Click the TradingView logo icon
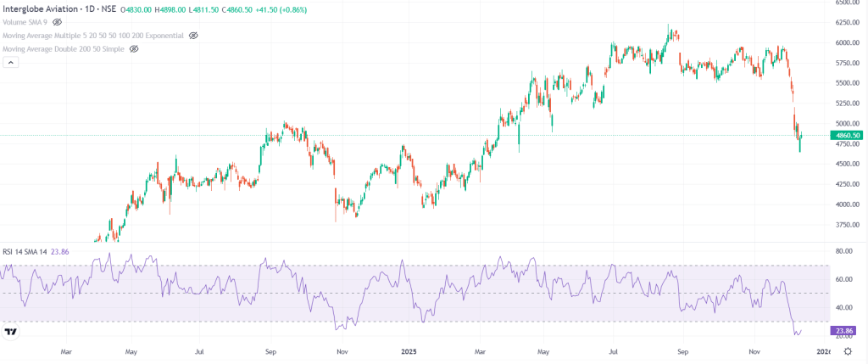Viewport: 868px width, 364px height. [x=11, y=333]
